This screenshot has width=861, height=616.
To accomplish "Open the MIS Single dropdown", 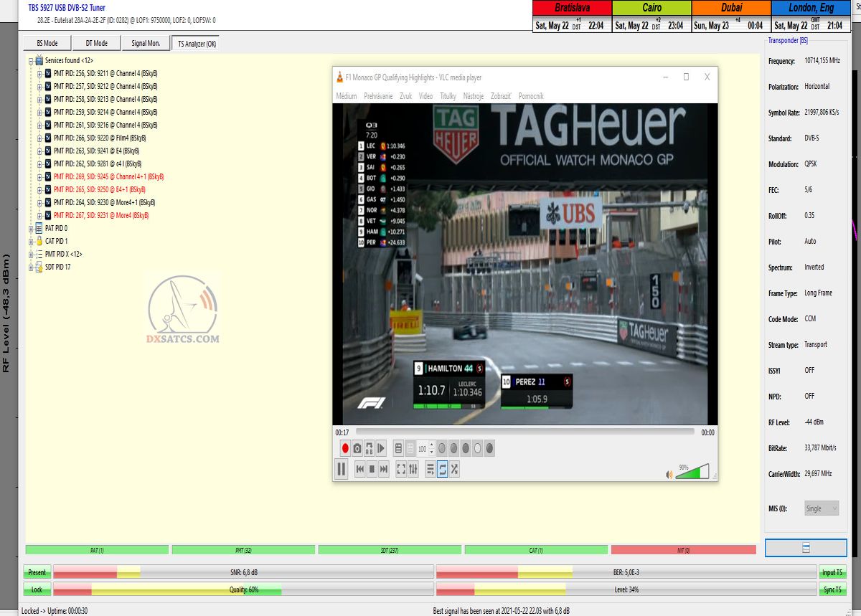I will (822, 508).
